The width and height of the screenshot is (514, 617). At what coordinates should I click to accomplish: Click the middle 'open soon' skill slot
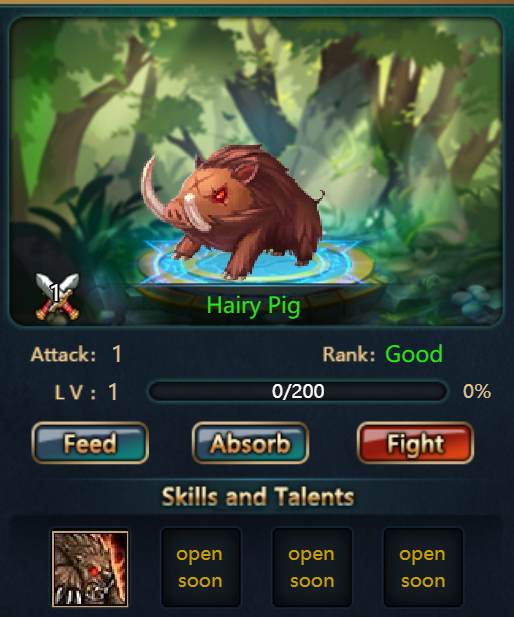pyautogui.click(x=312, y=567)
